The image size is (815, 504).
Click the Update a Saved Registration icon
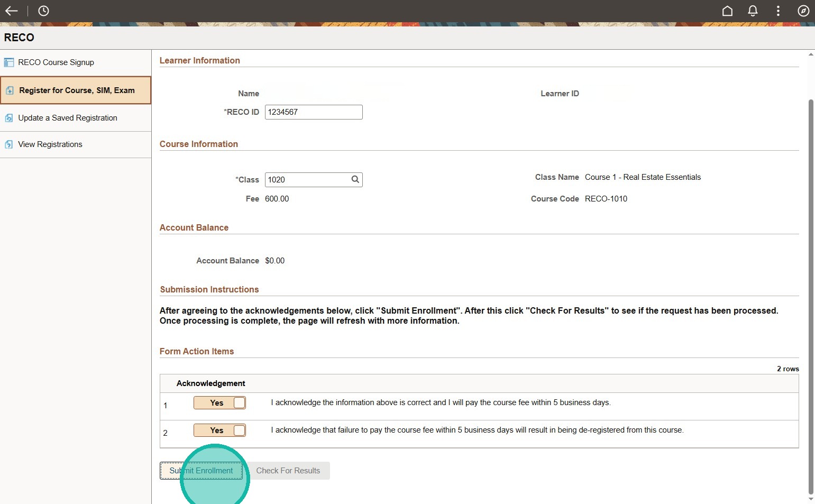click(9, 118)
